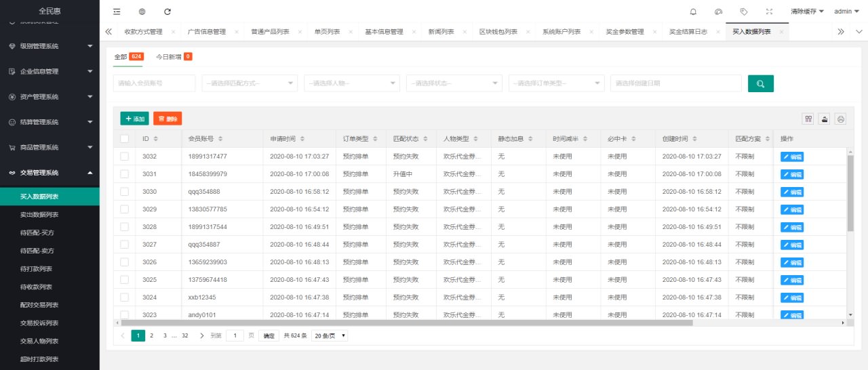Sort by 匹配状态 column sort arrows
Screen dimensions: 868x370
pyautogui.click(x=425, y=139)
